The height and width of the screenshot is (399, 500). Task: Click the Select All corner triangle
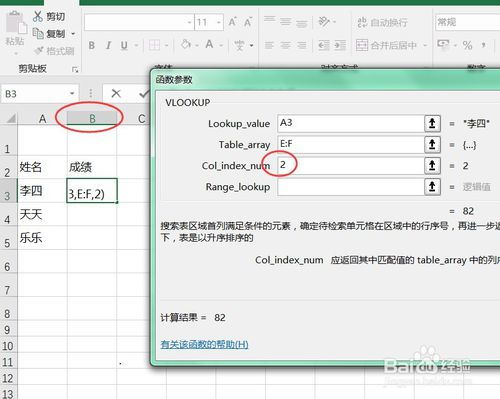(10, 118)
